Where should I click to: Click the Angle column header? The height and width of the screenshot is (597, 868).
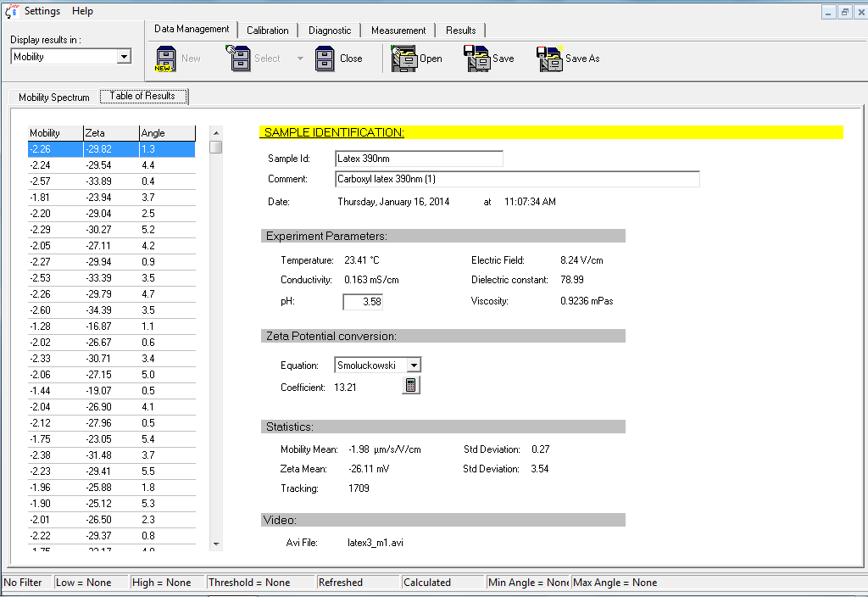click(x=166, y=133)
